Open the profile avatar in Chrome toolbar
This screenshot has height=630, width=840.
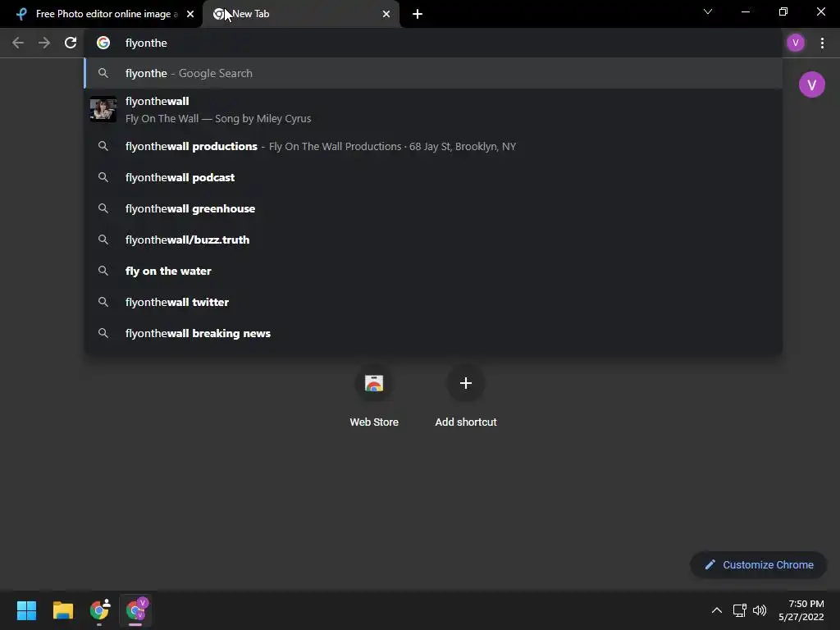click(x=795, y=43)
